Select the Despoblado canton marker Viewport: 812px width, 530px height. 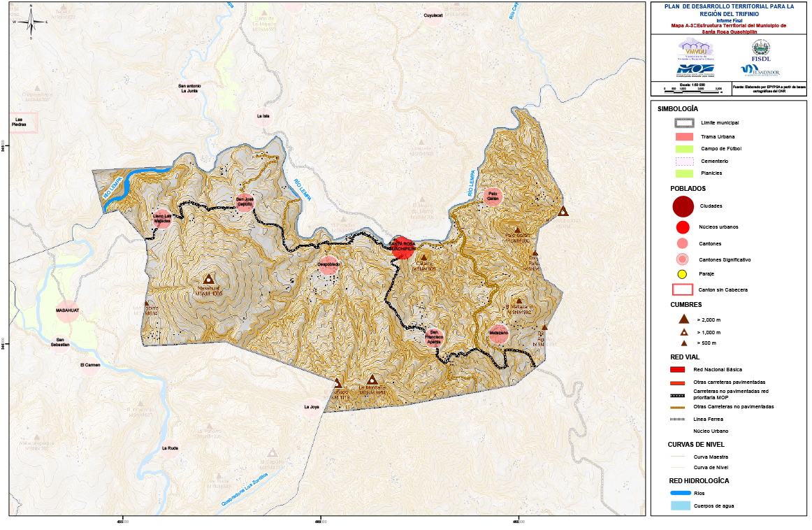329,265
